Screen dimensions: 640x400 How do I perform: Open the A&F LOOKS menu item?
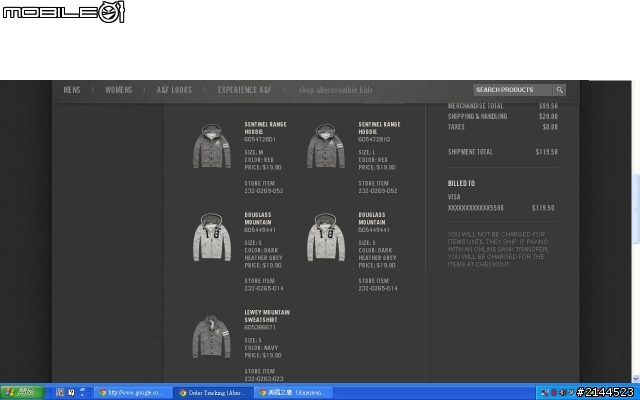coord(174,90)
